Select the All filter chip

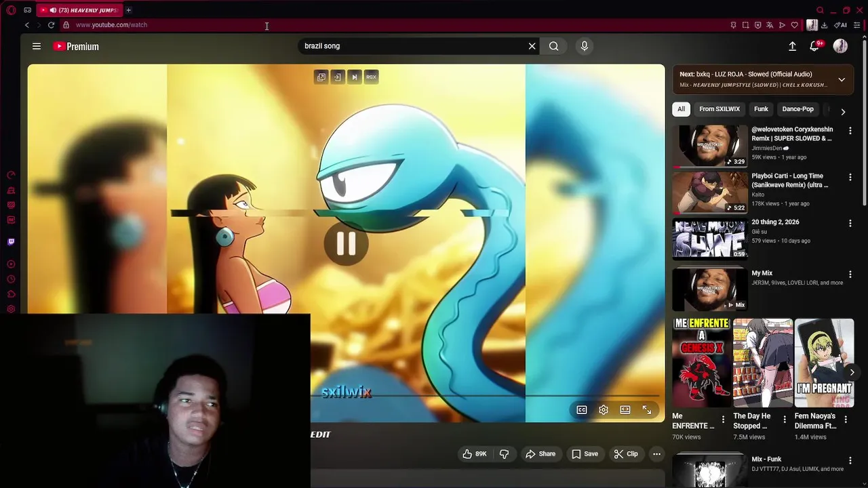click(x=681, y=109)
